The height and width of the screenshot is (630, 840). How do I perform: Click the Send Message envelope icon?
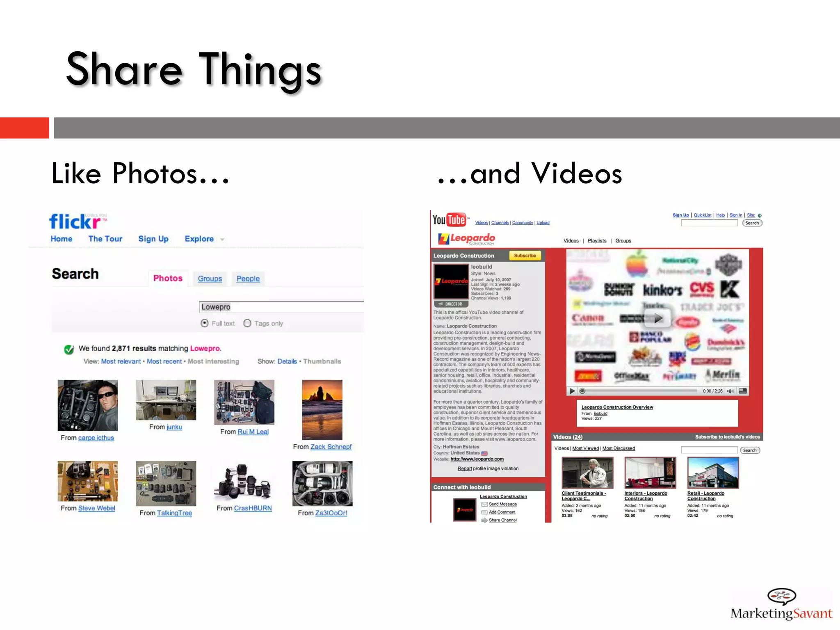pos(484,504)
